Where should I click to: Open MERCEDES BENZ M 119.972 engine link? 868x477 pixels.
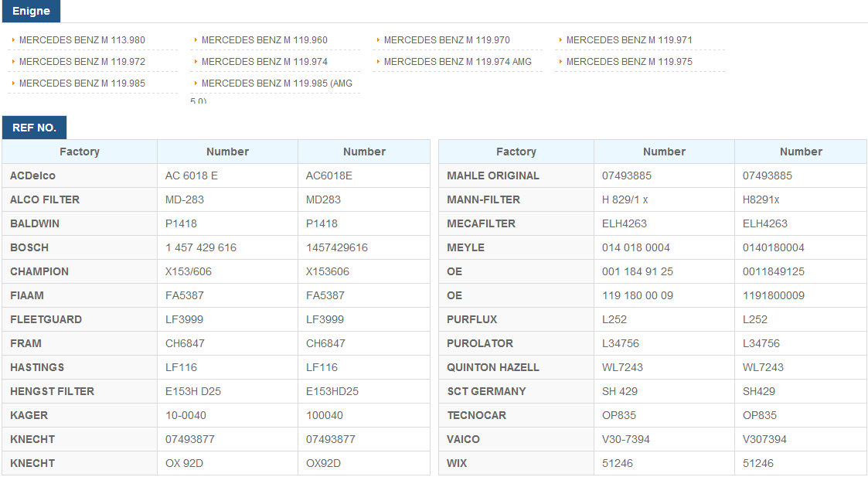click(x=82, y=62)
